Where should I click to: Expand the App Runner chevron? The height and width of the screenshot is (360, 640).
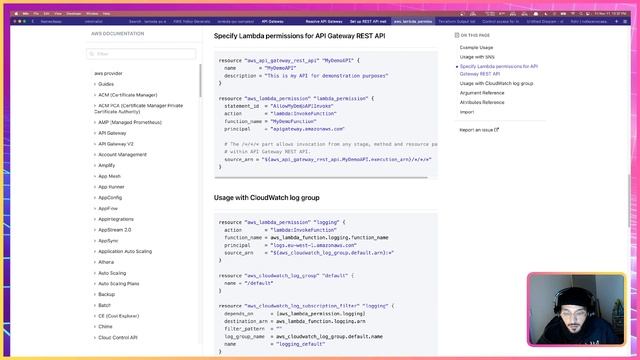(95, 187)
